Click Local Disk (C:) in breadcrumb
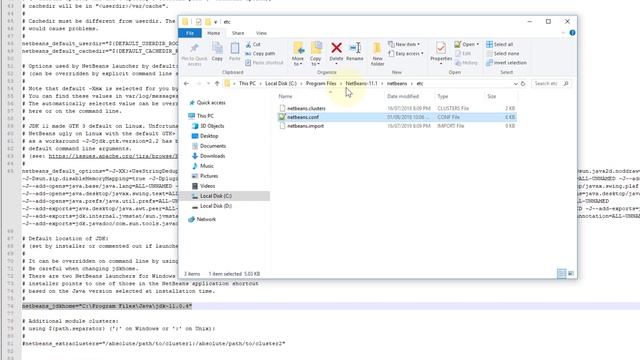 click(281, 84)
